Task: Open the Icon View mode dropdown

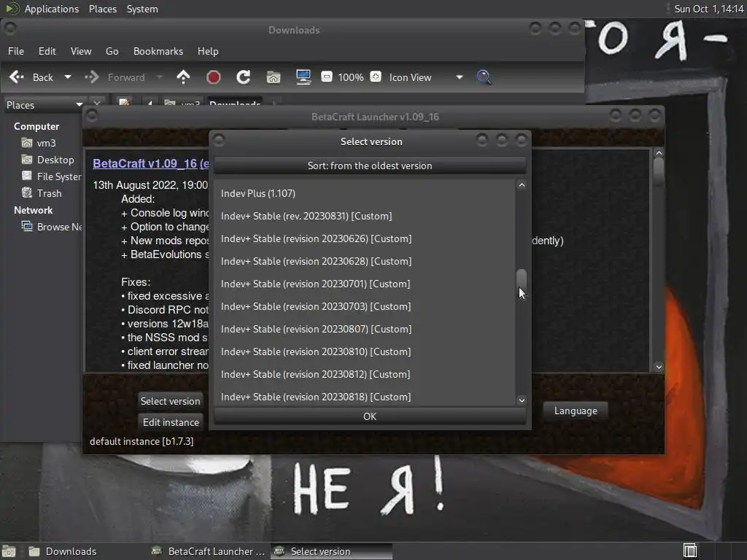Action: click(426, 77)
